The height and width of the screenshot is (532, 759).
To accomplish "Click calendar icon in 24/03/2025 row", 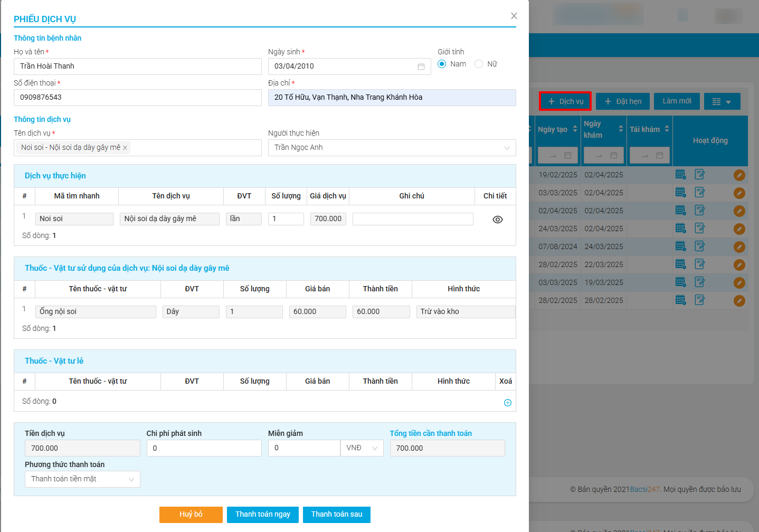I will 681,229.
